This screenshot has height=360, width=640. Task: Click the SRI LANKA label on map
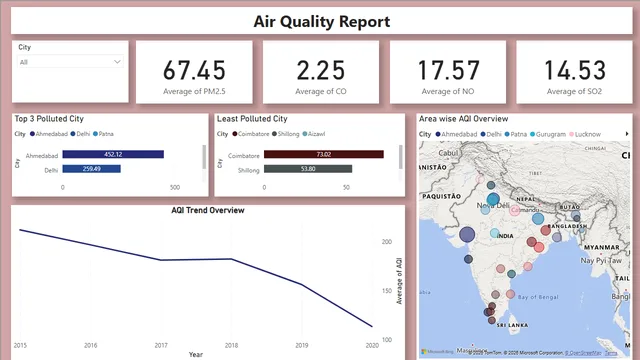tap(512, 325)
